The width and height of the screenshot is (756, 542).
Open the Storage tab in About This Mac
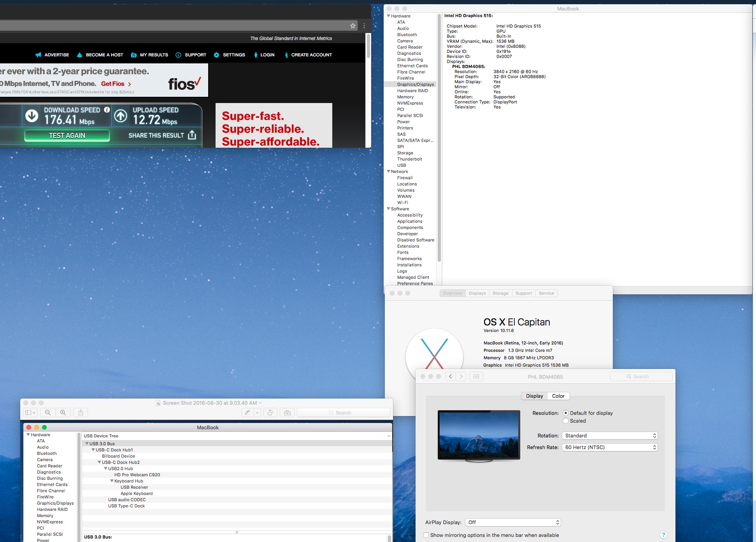click(x=500, y=293)
